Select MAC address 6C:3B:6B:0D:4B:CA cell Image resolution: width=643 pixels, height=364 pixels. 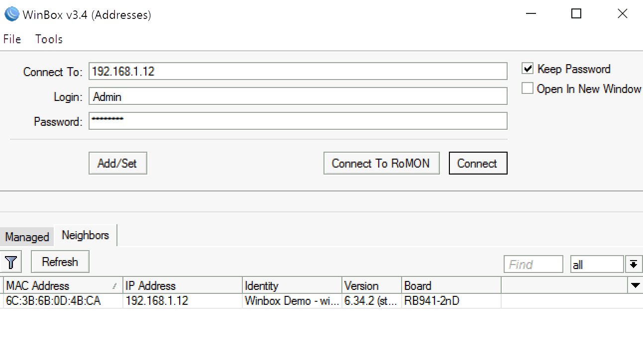[x=63, y=301]
